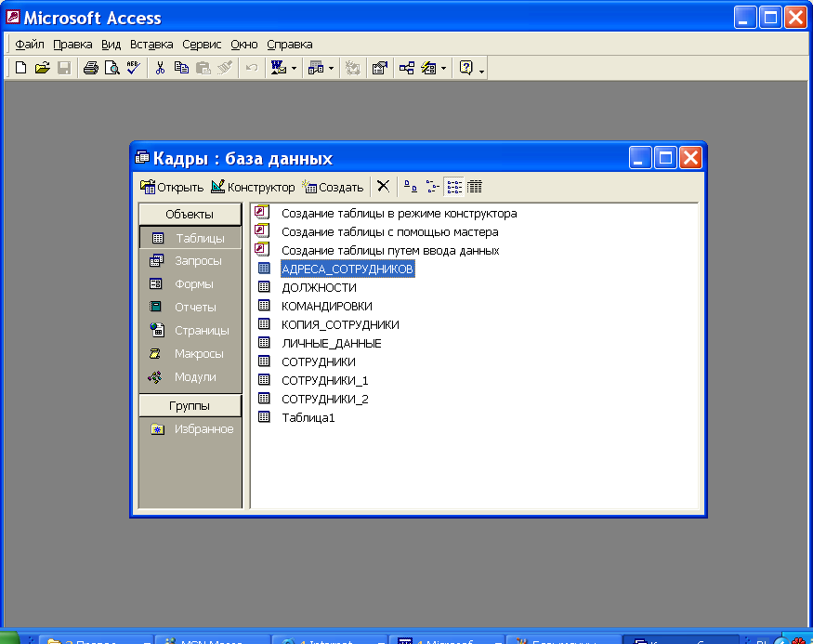
Task: Click the Help question mark icon
Action: tap(466, 68)
